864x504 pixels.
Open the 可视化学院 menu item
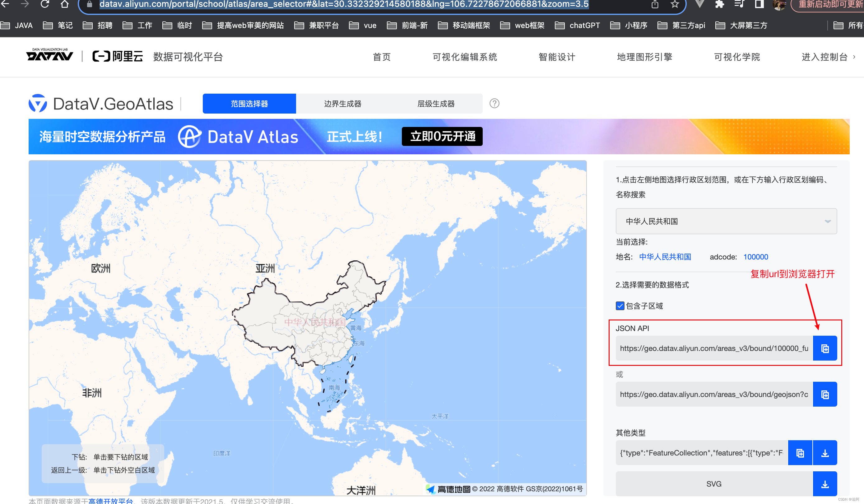[737, 57]
